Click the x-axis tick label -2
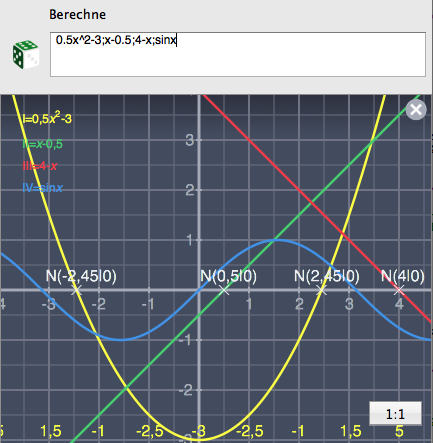 click(99, 304)
